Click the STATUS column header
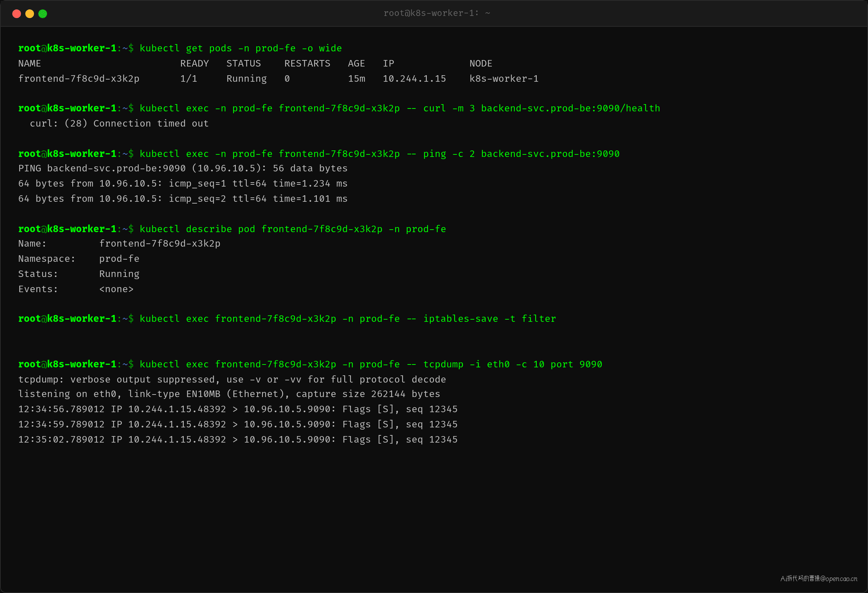 pyautogui.click(x=243, y=64)
